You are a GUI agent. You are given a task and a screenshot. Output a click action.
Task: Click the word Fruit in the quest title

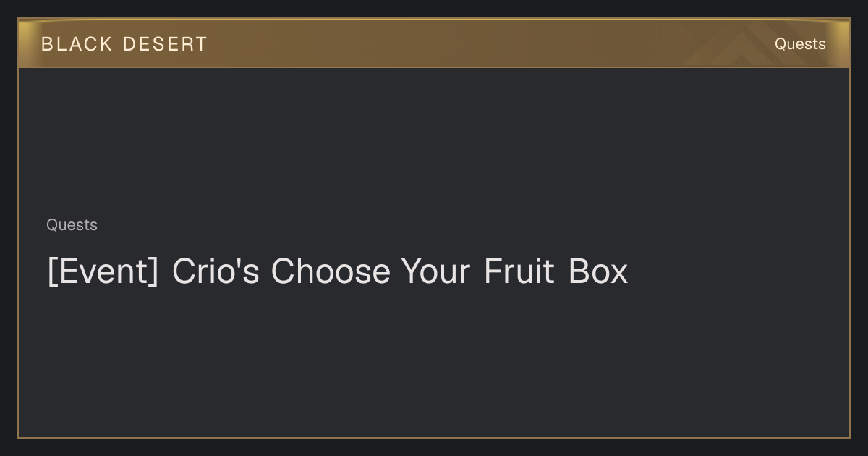click(x=519, y=271)
